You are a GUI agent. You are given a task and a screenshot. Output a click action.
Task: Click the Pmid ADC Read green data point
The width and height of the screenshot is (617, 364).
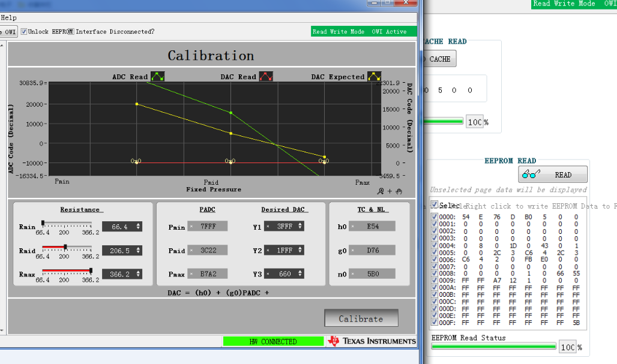231,113
